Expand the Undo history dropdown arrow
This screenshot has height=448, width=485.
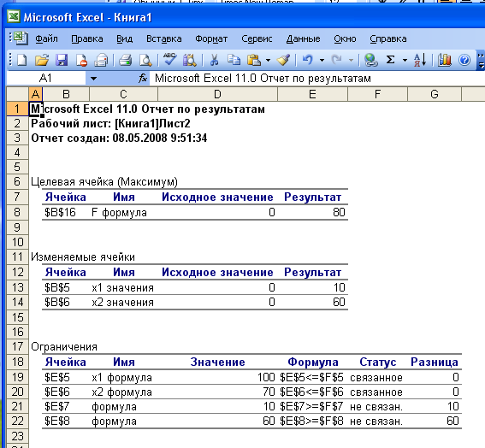click(322, 60)
